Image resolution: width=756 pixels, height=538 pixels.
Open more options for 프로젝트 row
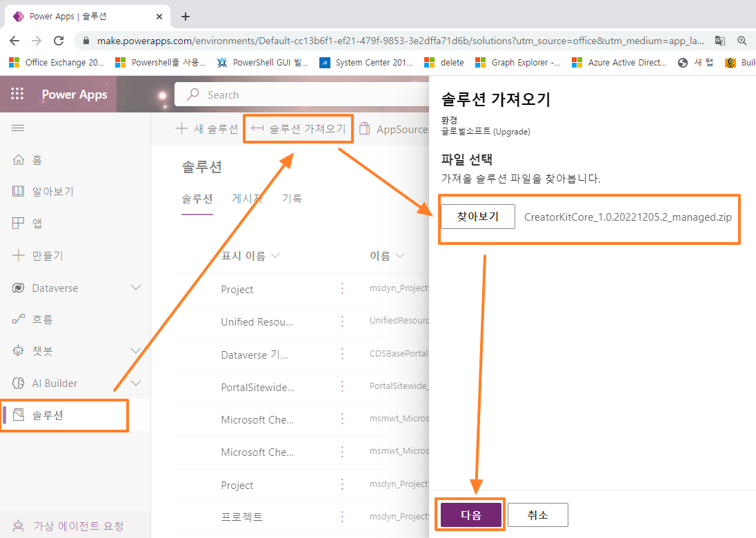342,517
